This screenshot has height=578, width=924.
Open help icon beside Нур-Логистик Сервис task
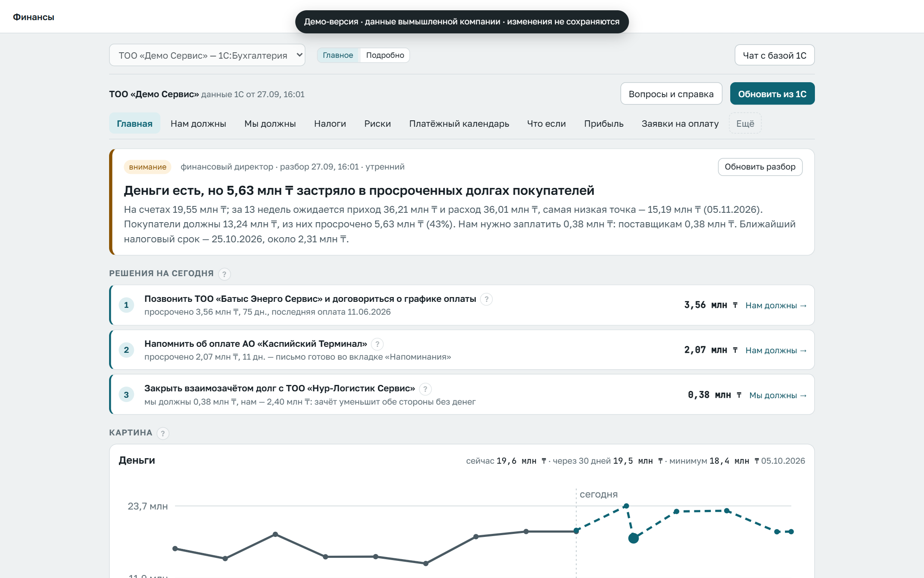coord(425,389)
